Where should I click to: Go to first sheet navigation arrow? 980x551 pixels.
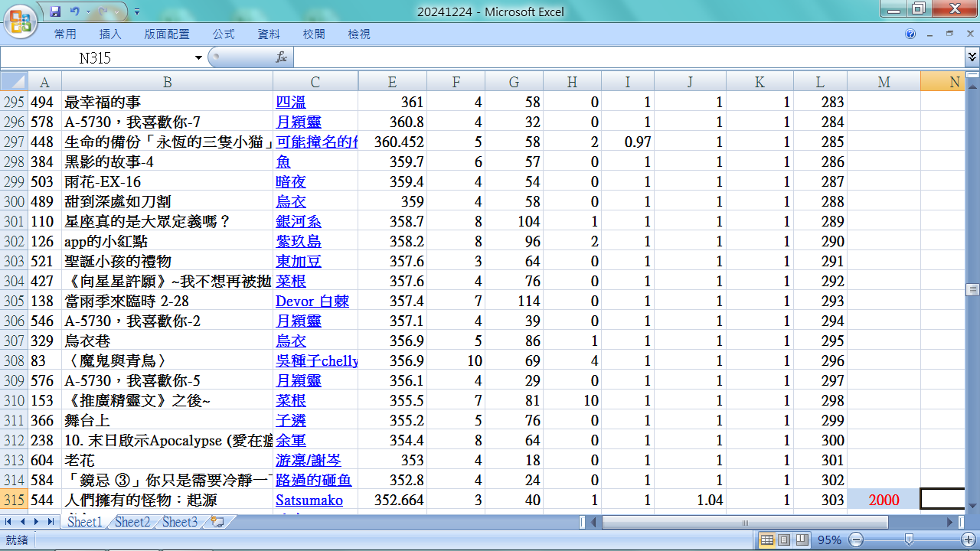tap(8, 522)
